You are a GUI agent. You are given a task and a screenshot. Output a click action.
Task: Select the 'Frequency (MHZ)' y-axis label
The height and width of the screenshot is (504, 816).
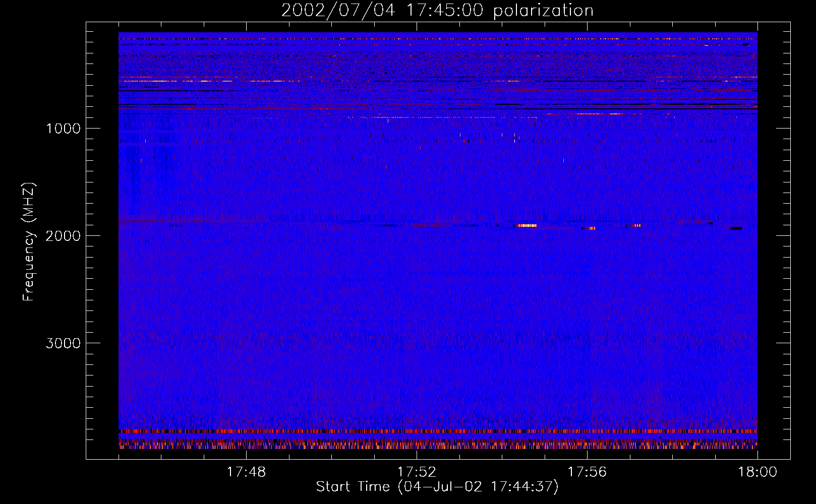[29, 242]
